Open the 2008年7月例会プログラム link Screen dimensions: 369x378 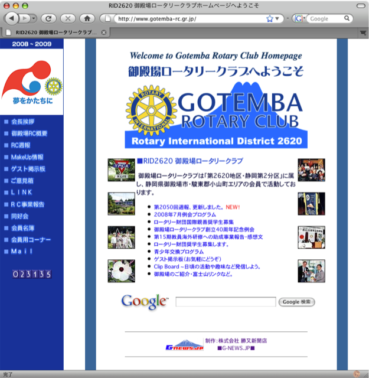pyautogui.click(x=185, y=214)
